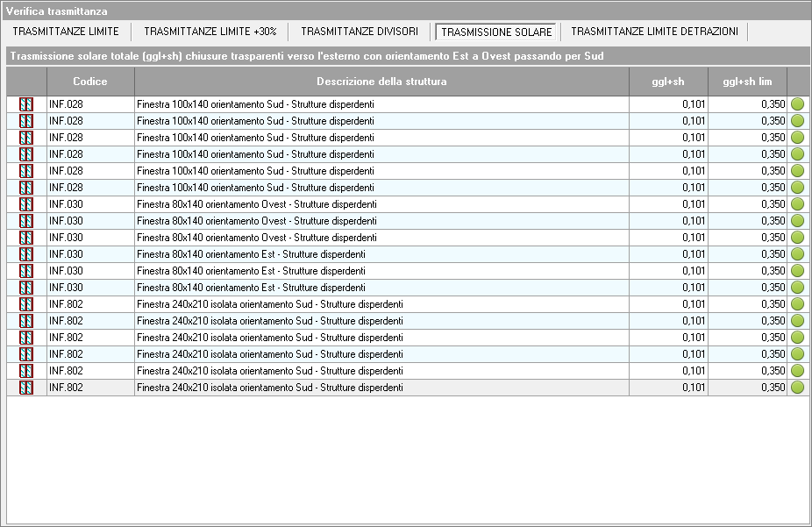Click the window icon of the first Est row
Screen dimensions: 812x527
click(26, 254)
